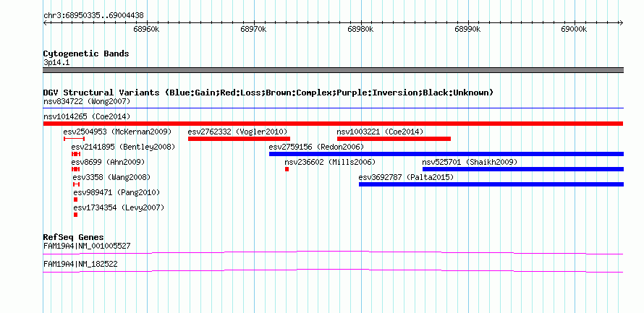Open the FAM19A4|NM_001005527 gene label

[x=87, y=246]
